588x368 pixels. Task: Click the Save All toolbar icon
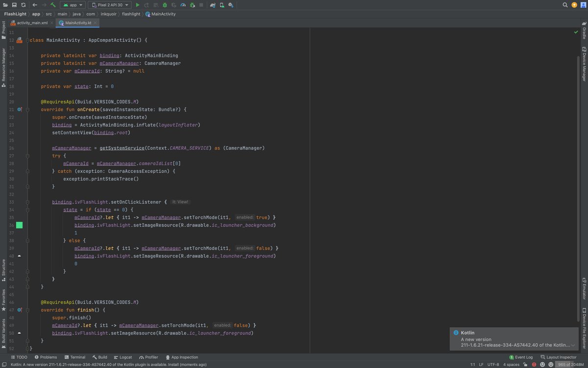point(14,5)
